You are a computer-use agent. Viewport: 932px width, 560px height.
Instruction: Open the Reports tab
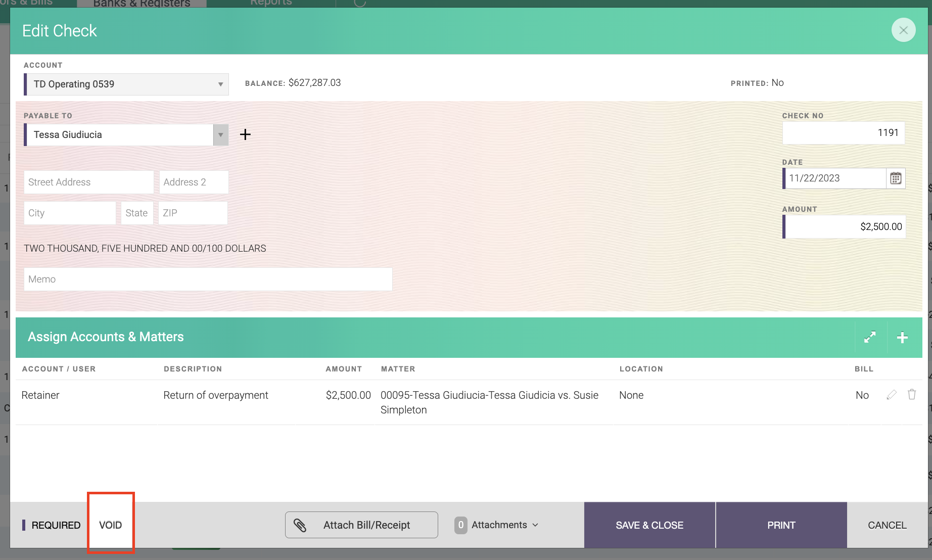(x=271, y=3)
